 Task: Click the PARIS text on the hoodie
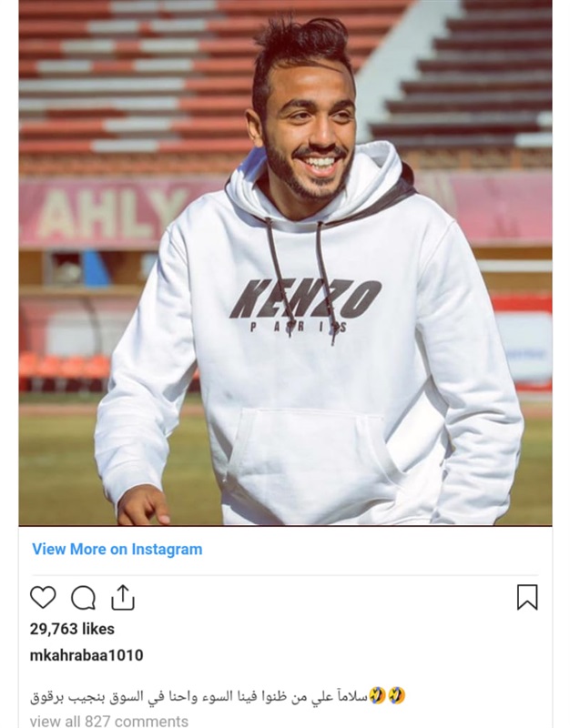coord(299,328)
